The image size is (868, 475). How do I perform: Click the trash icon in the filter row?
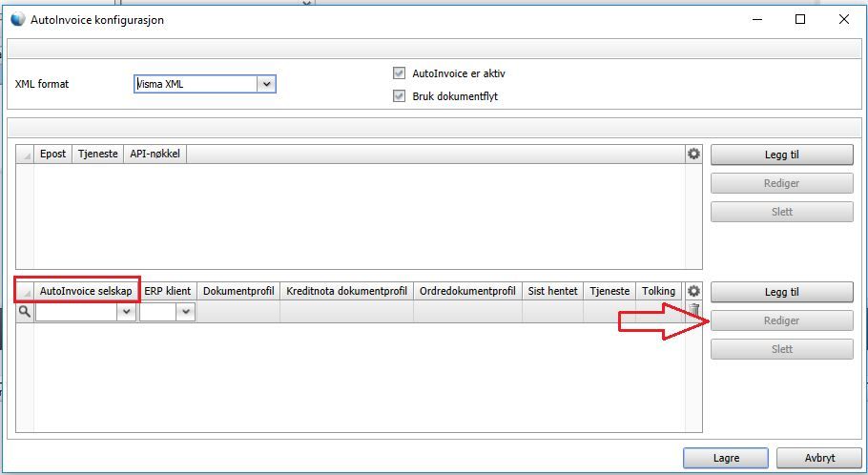(694, 309)
